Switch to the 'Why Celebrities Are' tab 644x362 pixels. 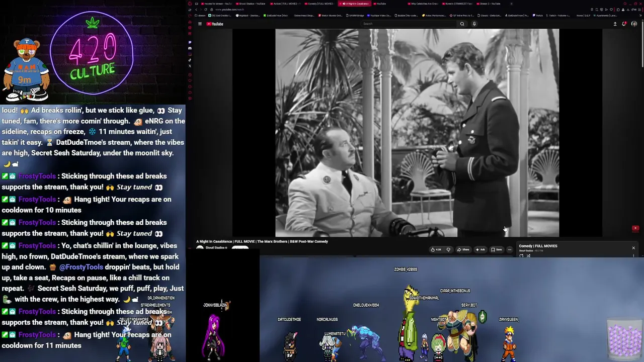coord(423,4)
